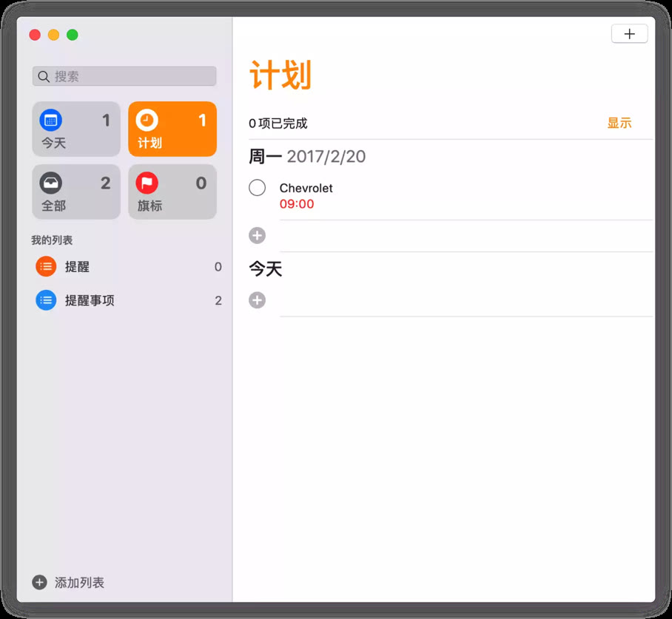Click the plus icon under 今天 section
Screen dimensions: 672x619
(x=257, y=300)
